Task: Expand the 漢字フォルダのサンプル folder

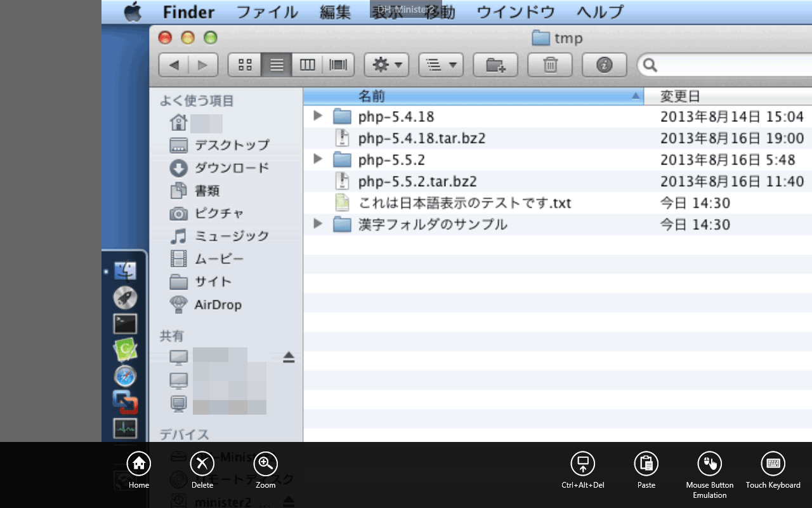Action: 318,224
